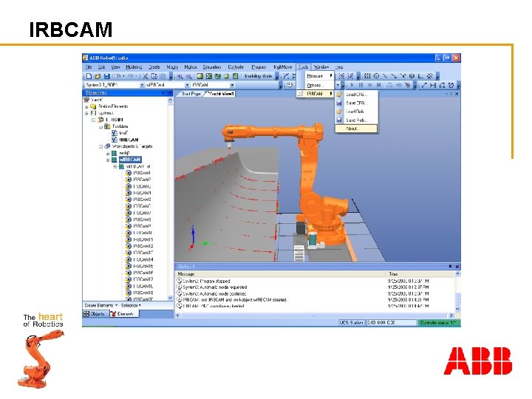Click the New document toolbar icon
532x399 pixels.
[x=89, y=76]
